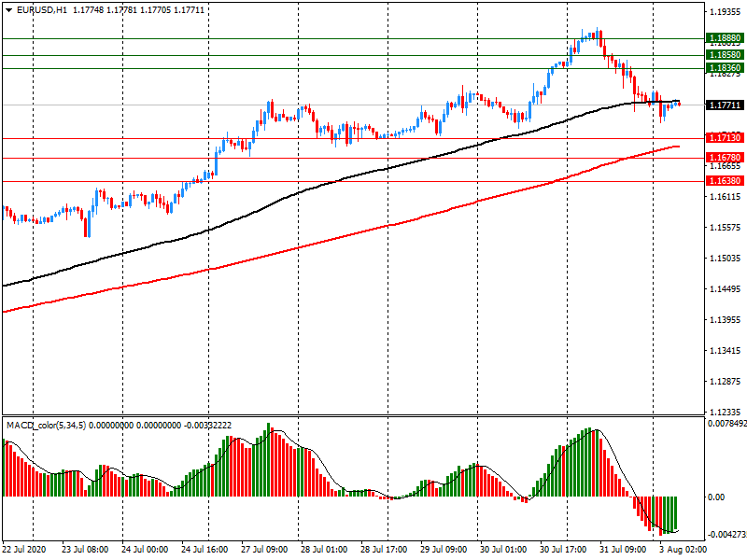The width and height of the screenshot is (747, 560).
Task: Click the 29 Jul 09:00 time label
Action: 444,550
